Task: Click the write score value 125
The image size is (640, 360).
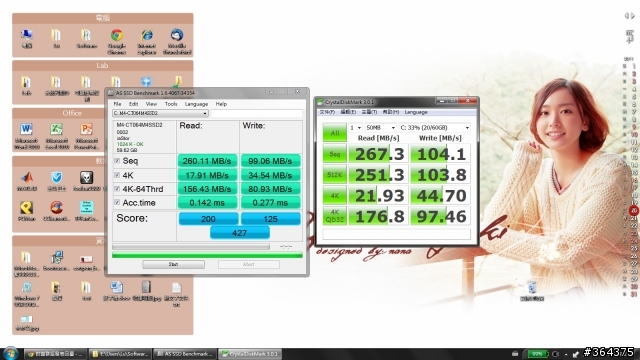Action: tap(271, 219)
